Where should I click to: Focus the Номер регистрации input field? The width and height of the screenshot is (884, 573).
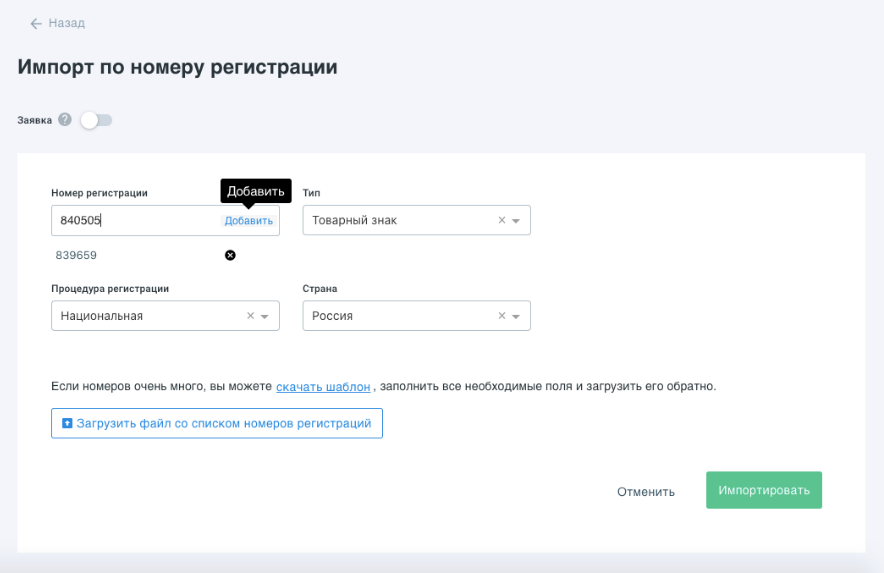point(135,221)
